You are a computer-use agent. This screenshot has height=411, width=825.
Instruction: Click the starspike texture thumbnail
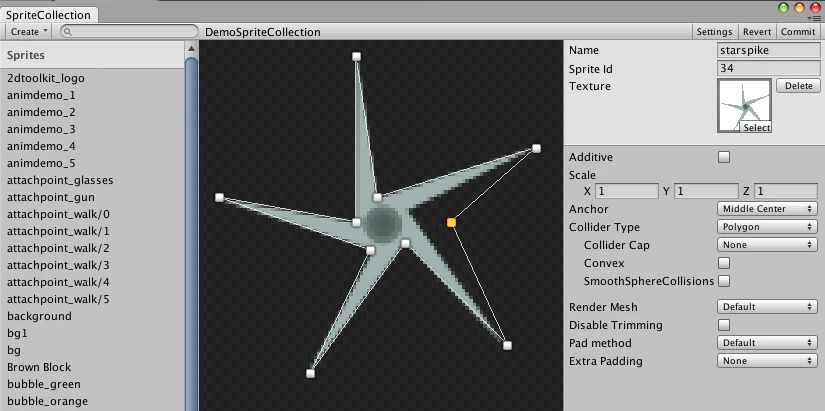[x=744, y=105]
